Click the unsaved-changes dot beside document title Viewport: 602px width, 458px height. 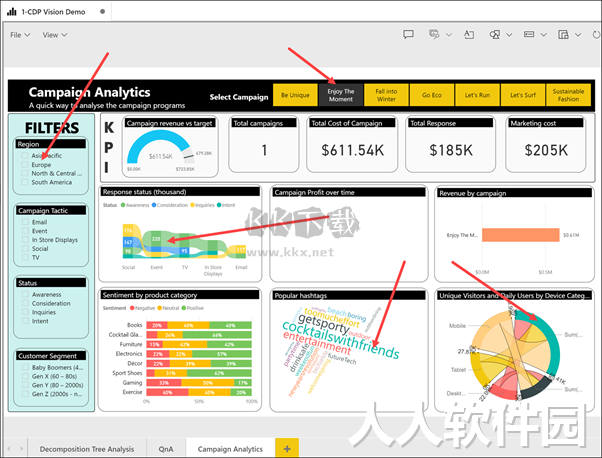[x=103, y=12]
